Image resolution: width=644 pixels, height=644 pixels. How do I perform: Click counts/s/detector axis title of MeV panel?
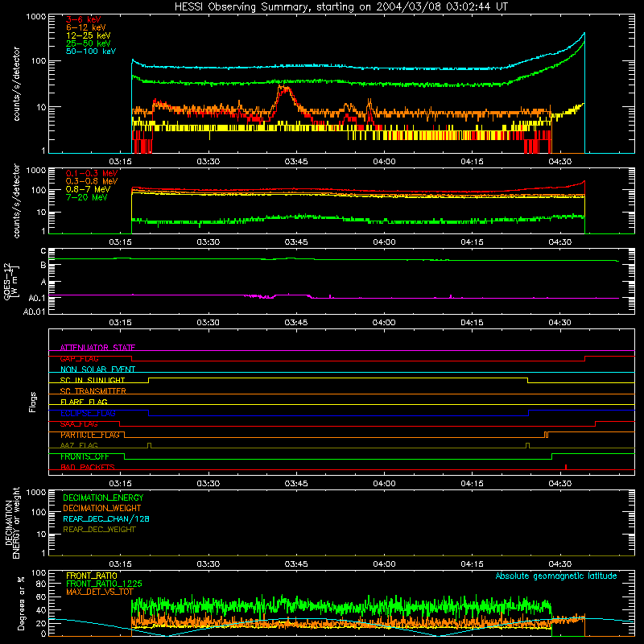point(17,200)
